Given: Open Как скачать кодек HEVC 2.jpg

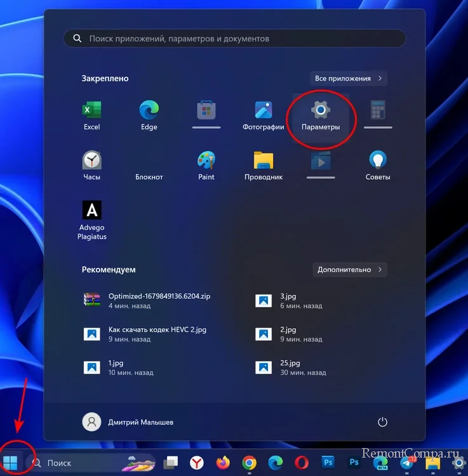Looking at the screenshot, I should pos(145,334).
